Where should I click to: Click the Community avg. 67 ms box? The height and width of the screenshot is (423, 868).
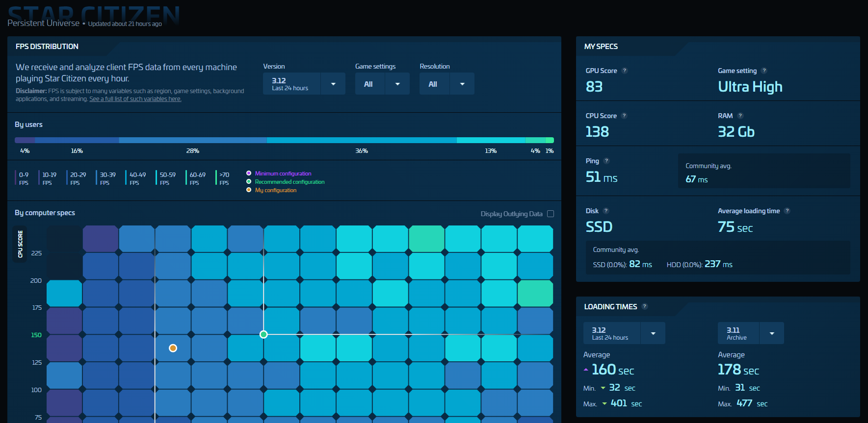click(x=764, y=171)
